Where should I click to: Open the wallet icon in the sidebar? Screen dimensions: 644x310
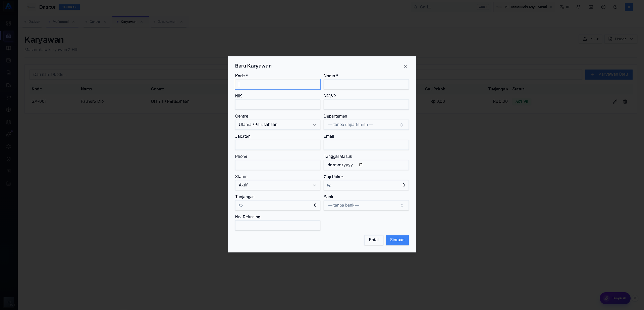tap(9, 60)
